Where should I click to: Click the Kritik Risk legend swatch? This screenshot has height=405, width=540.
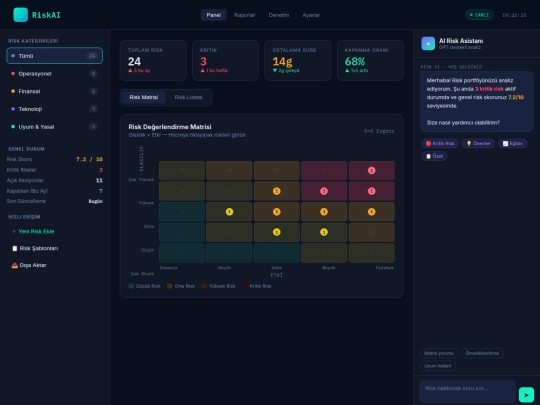click(245, 286)
